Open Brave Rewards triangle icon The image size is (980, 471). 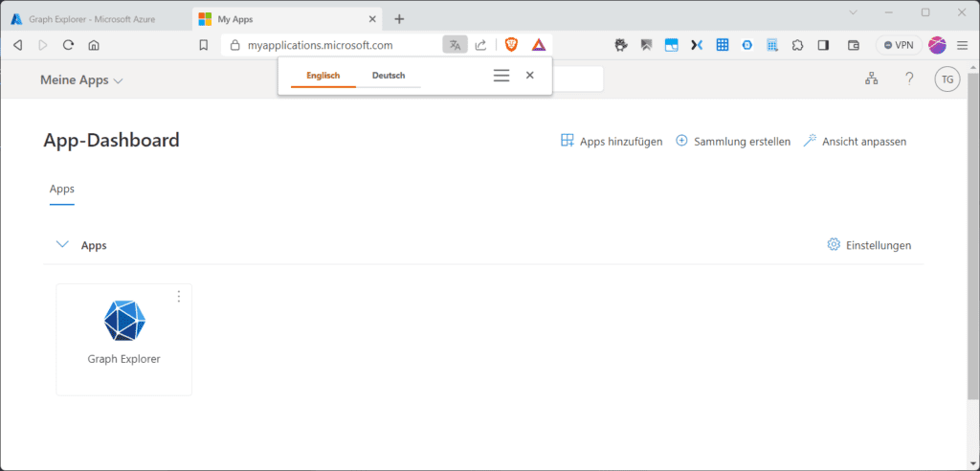[x=539, y=45]
